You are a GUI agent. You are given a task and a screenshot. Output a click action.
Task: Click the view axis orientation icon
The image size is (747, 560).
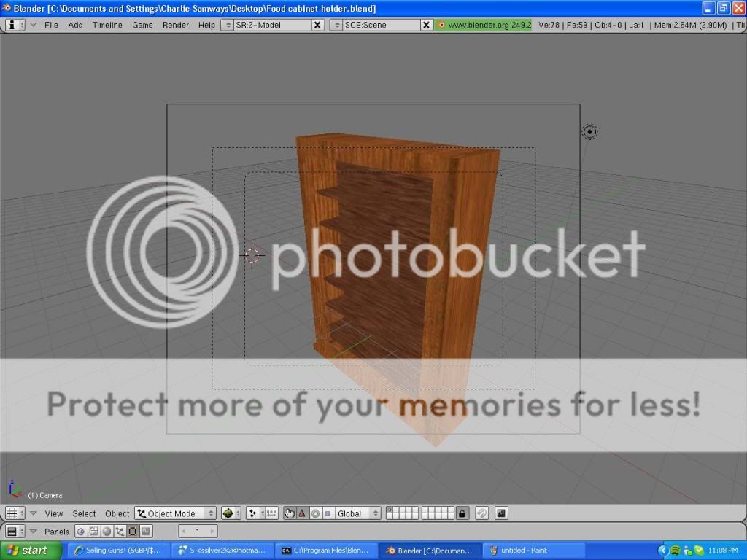15,489
